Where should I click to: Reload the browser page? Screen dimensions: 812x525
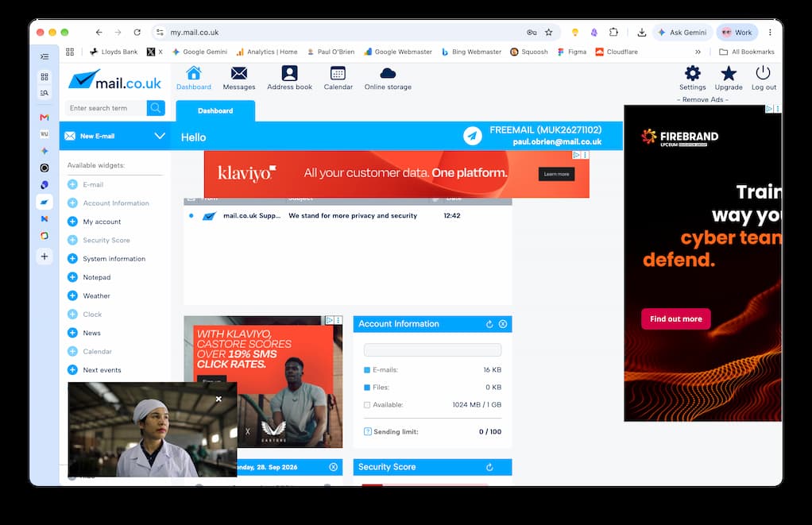coord(137,32)
